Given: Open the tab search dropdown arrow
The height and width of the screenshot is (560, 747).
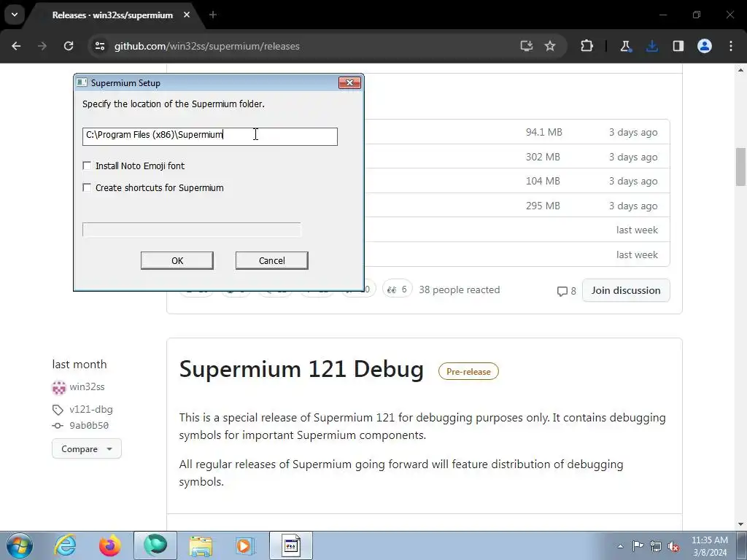Looking at the screenshot, I should tap(15, 15).
